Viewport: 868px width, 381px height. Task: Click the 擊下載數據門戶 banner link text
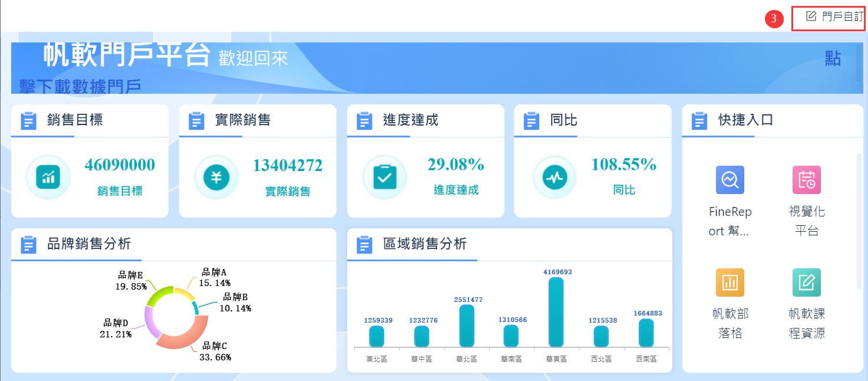pos(80,86)
